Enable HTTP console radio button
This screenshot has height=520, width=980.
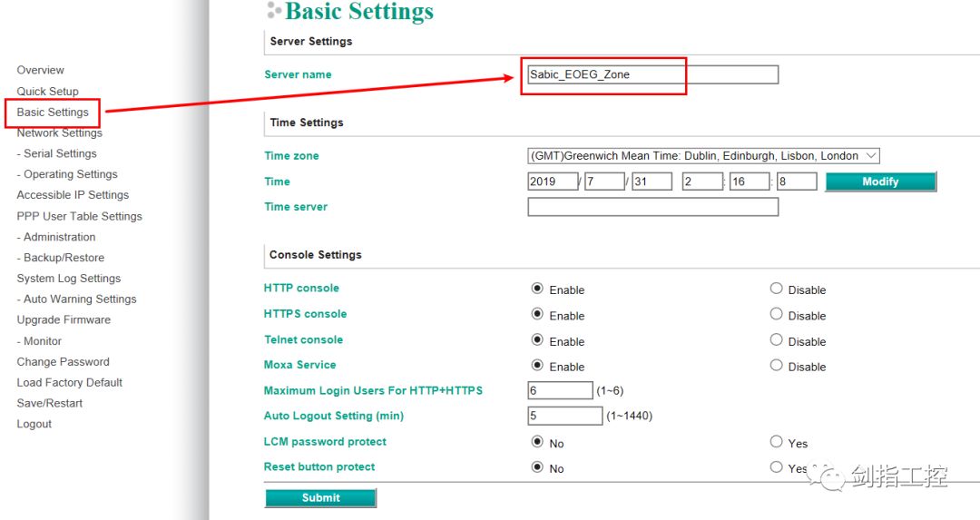[537, 288]
